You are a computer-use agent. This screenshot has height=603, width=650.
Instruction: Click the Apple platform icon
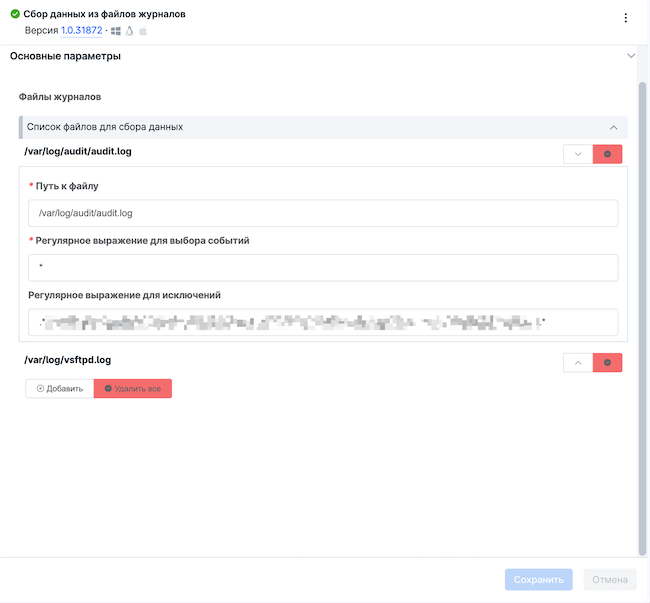142,32
